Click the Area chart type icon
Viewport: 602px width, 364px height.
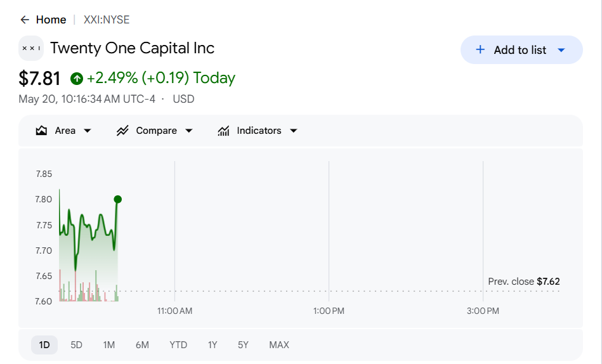coord(41,131)
